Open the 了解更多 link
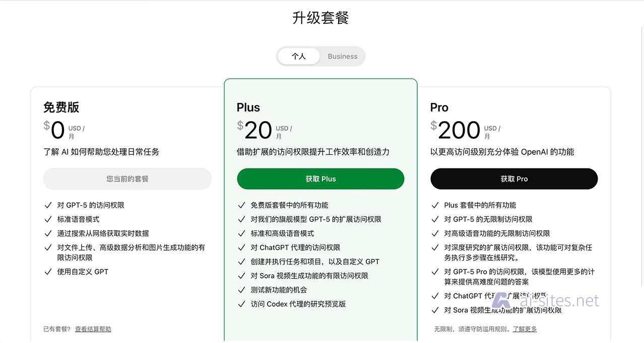The height and width of the screenshot is (343, 644). [x=525, y=329]
